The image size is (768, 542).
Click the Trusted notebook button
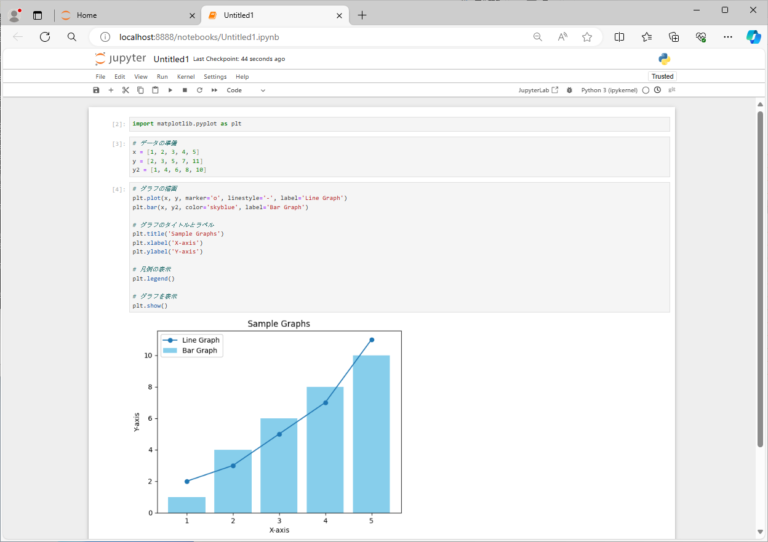pyautogui.click(x=662, y=76)
